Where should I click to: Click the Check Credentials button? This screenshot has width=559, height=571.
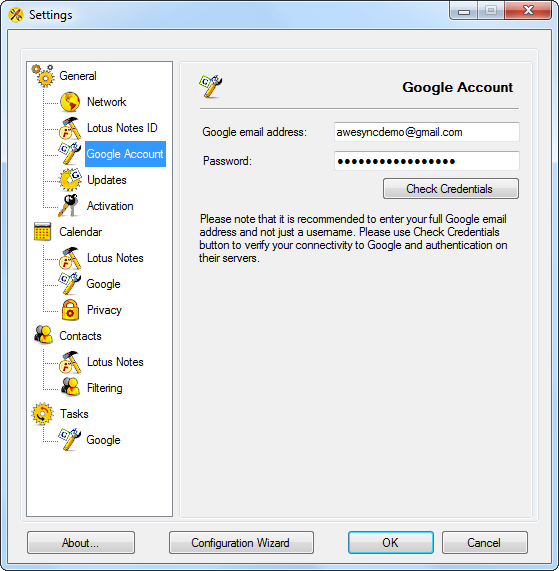451,189
